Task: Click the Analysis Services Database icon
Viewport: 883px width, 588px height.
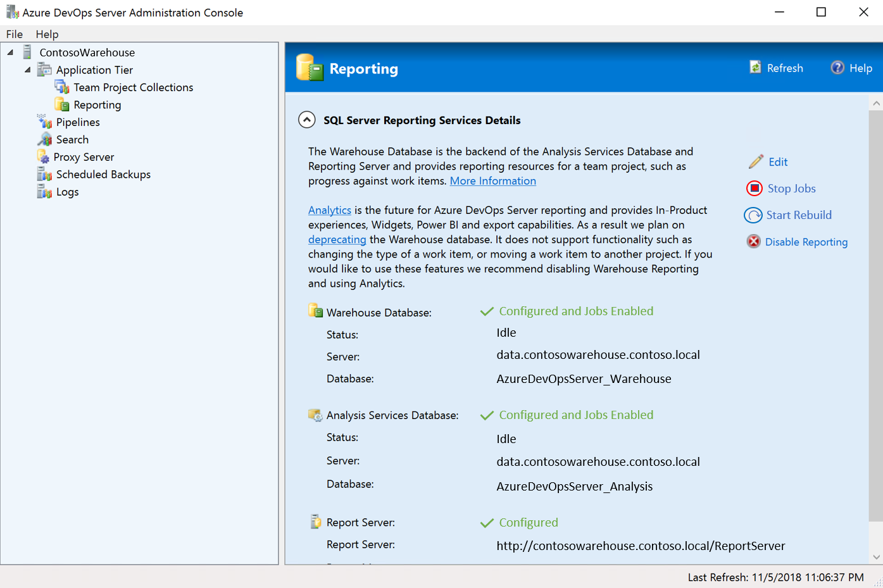Action: 315,415
